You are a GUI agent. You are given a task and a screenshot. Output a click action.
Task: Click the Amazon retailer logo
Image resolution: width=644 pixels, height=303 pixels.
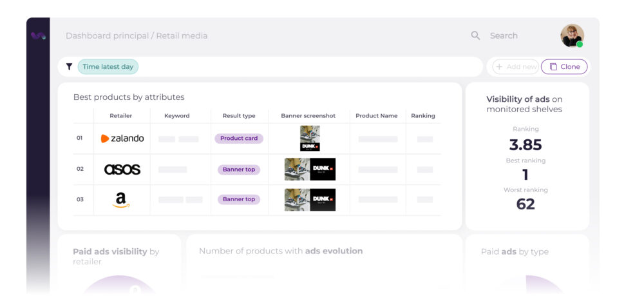pyautogui.click(x=121, y=200)
